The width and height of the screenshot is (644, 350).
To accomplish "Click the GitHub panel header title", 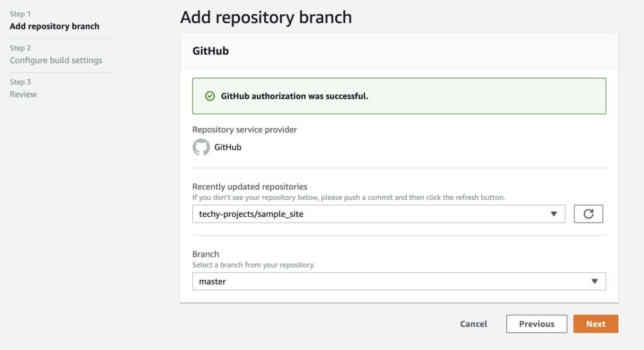I will 211,51.
